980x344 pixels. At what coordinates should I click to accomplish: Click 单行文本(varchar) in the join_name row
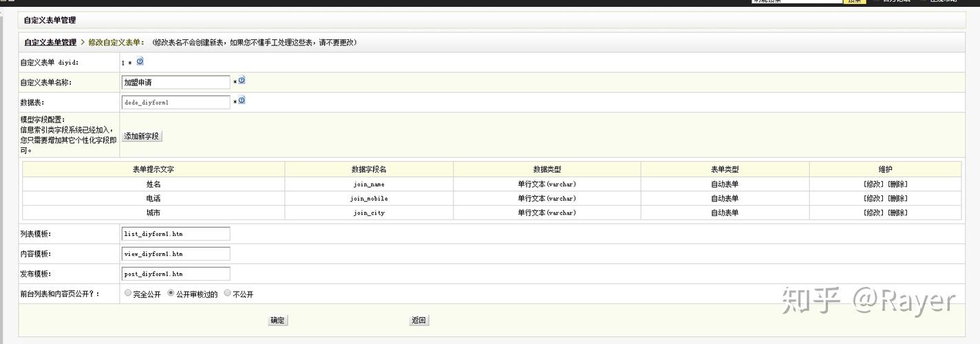click(547, 184)
